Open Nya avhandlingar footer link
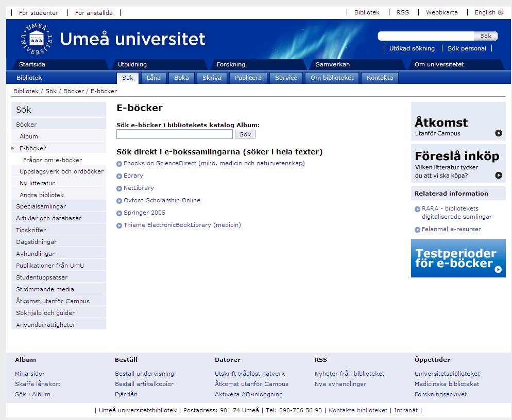The height and width of the screenshot is (420, 512). coord(340,384)
